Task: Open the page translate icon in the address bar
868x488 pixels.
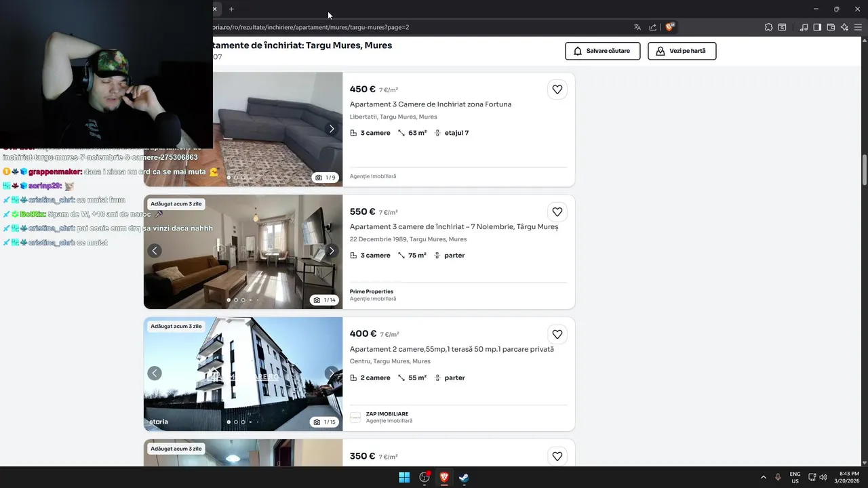Action: 637,27
